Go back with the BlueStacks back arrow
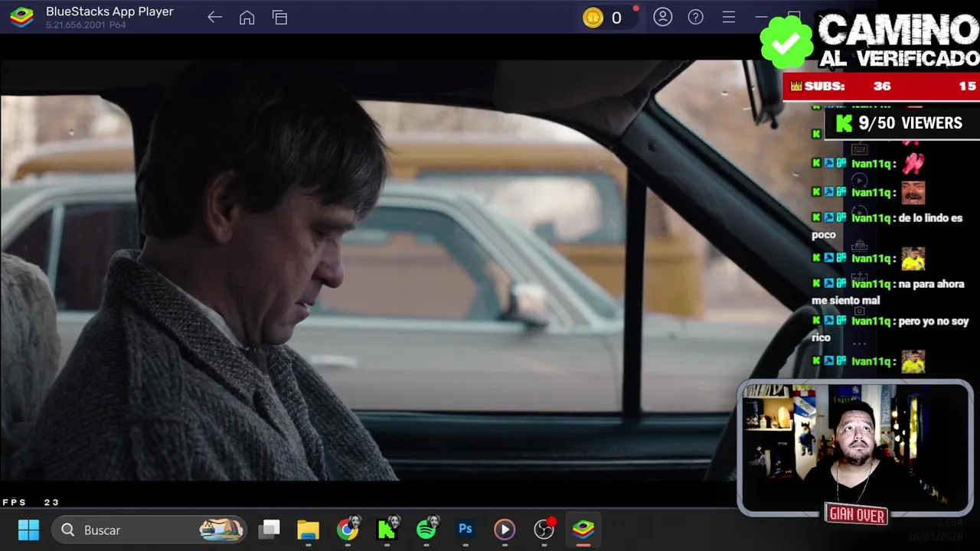Screen dimensions: 980x551 214,18
